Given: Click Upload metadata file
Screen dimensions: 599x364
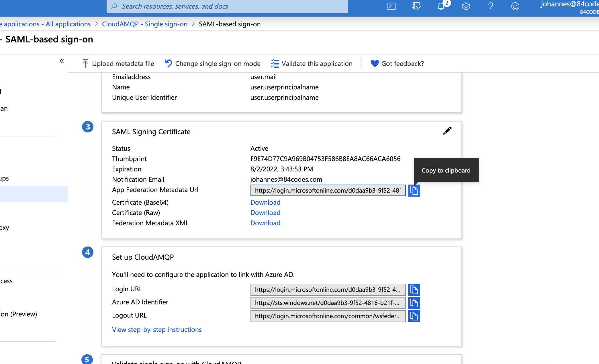Looking at the screenshot, I should (118, 64).
